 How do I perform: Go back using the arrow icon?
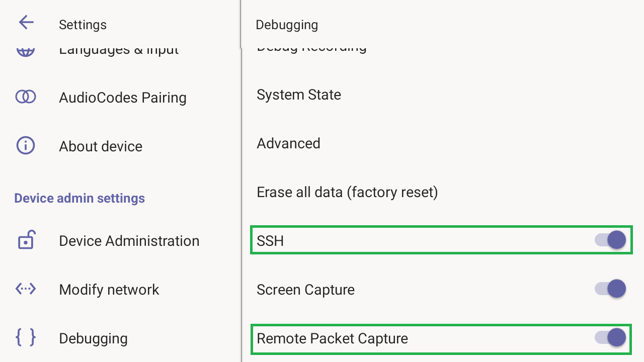coord(26,22)
